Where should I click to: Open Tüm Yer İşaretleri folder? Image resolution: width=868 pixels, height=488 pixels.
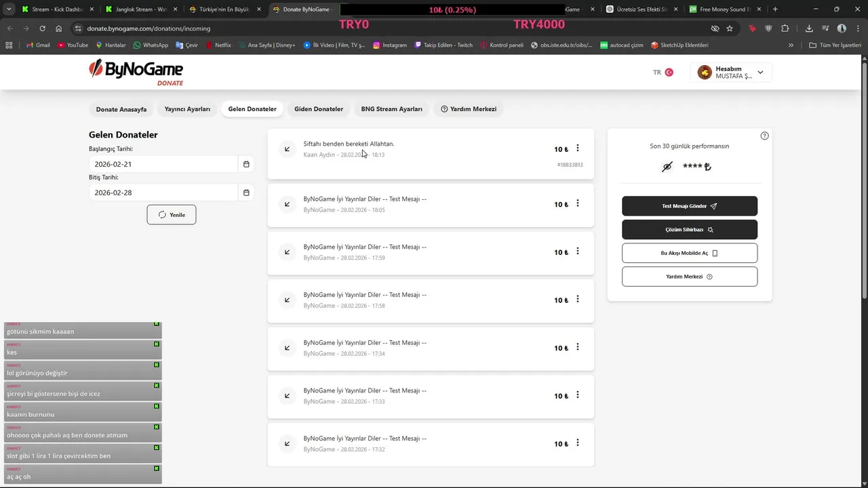[x=835, y=45]
